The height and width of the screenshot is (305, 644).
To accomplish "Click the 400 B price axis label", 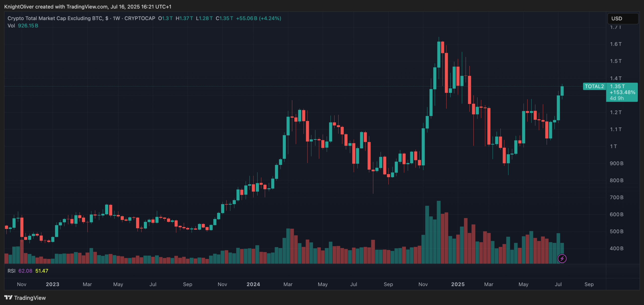I will pos(617,248).
